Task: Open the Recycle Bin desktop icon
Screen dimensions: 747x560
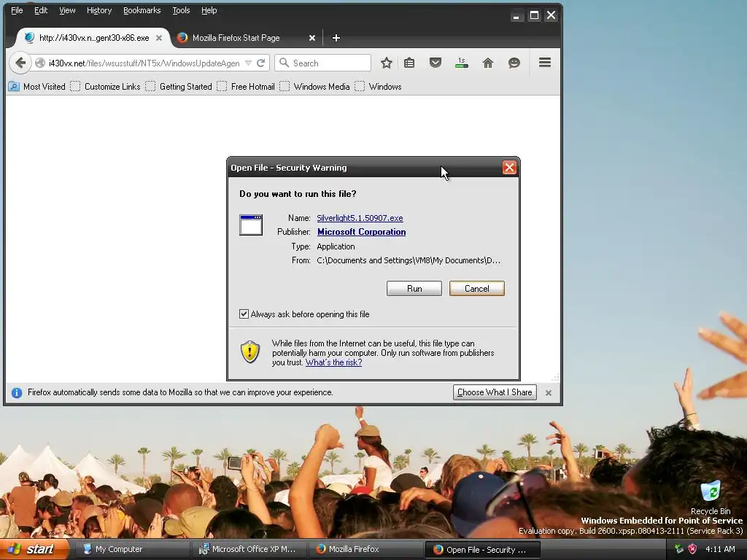Action: click(x=711, y=497)
